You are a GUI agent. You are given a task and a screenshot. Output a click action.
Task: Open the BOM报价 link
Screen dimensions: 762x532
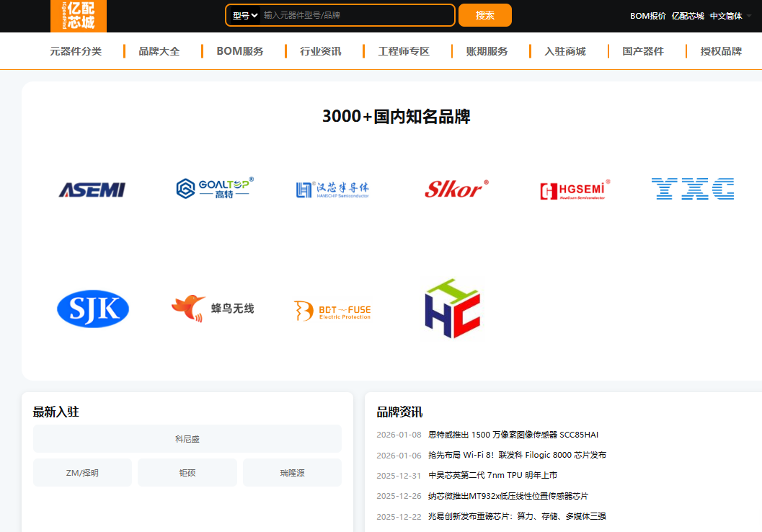(648, 16)
